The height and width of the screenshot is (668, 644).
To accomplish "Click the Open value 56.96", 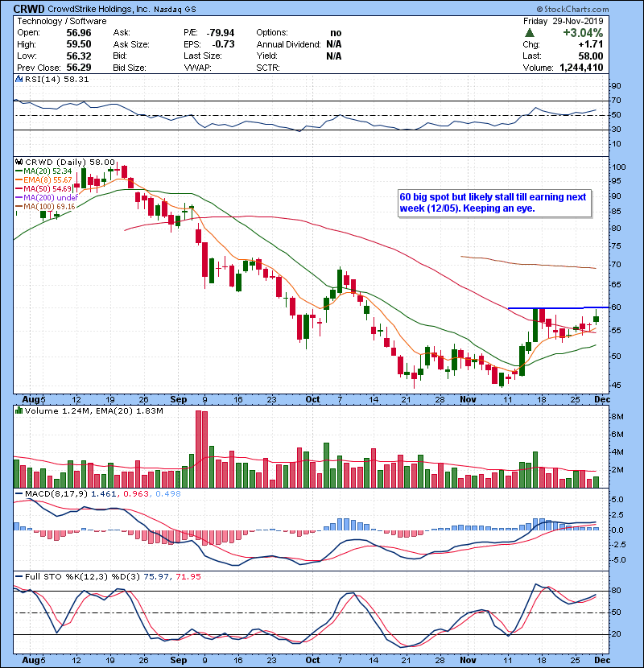I will (79, 33).
